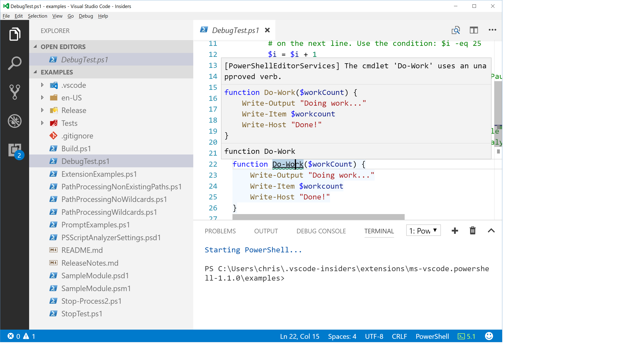The height and width of the screenshot is (364, 644).
Task: Click the Ln 22, Col 15 position indicator
Action: coord(299,336)
